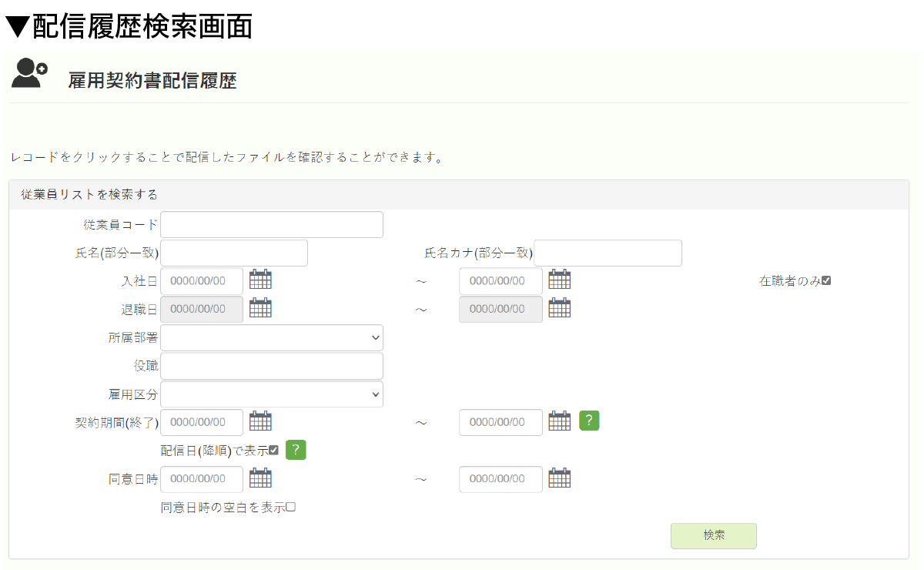Open calendar for 入社日 start date
The image size is (924, 570).
coord(261,280)
